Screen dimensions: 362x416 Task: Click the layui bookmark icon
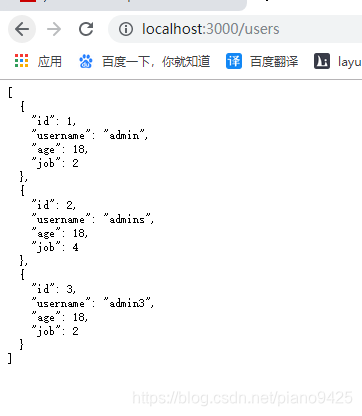click(x=322, y=61)
